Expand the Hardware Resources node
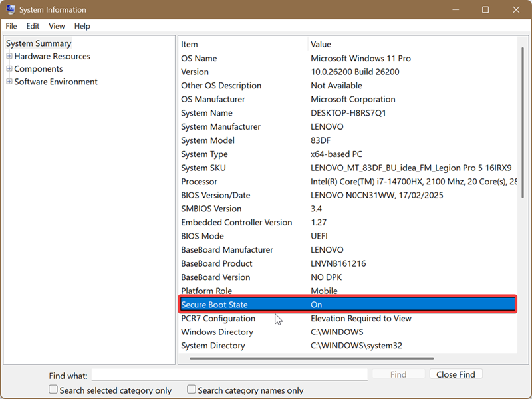Image resolution: width=532 pixels, height=399 pixels. [x=9, y=56]
